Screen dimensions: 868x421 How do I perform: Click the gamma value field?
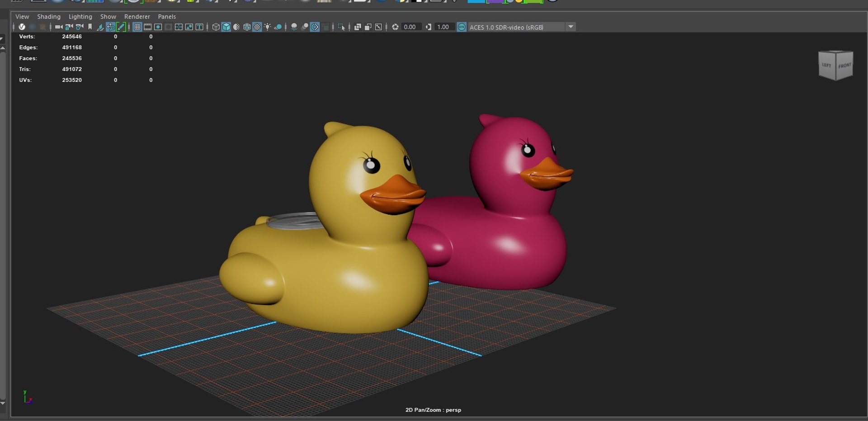coord(444,27)
